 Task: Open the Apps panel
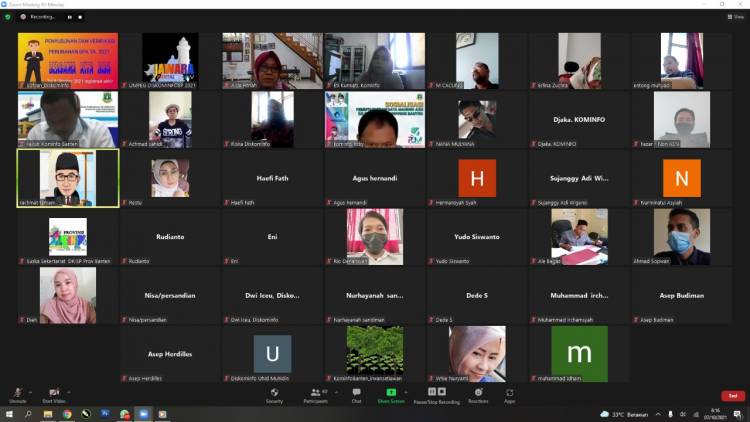pos(509,394)
